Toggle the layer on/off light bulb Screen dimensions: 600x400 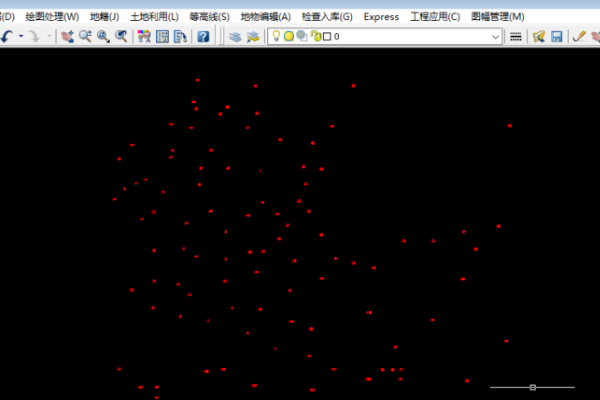[276, 36]
